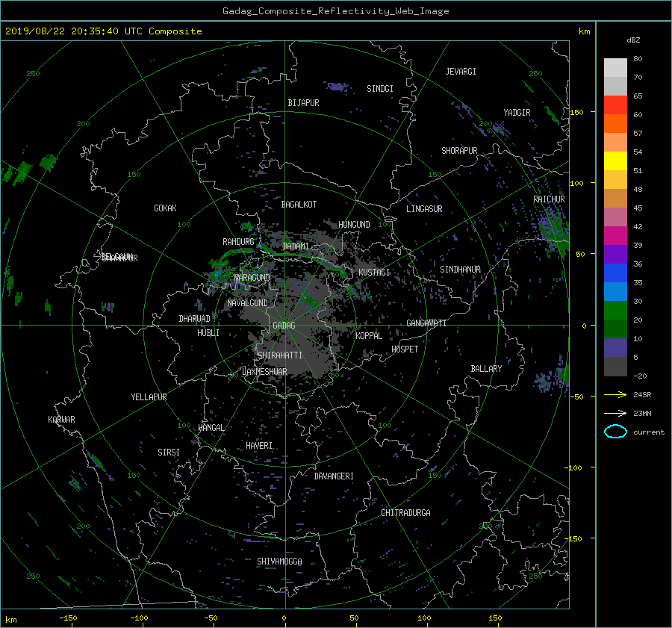Click the DAVANGERI city label
This screenshot has height=628, width=672.
[334, 476]
